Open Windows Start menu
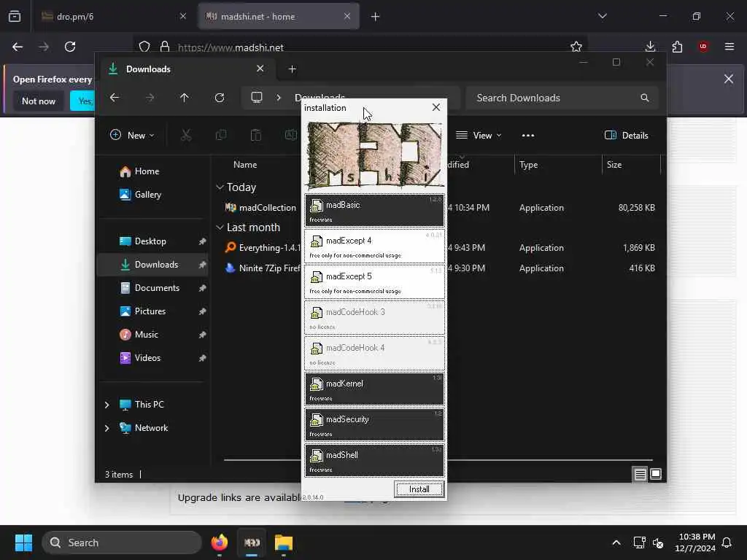 pyautogui.click(x=23, y=542)
